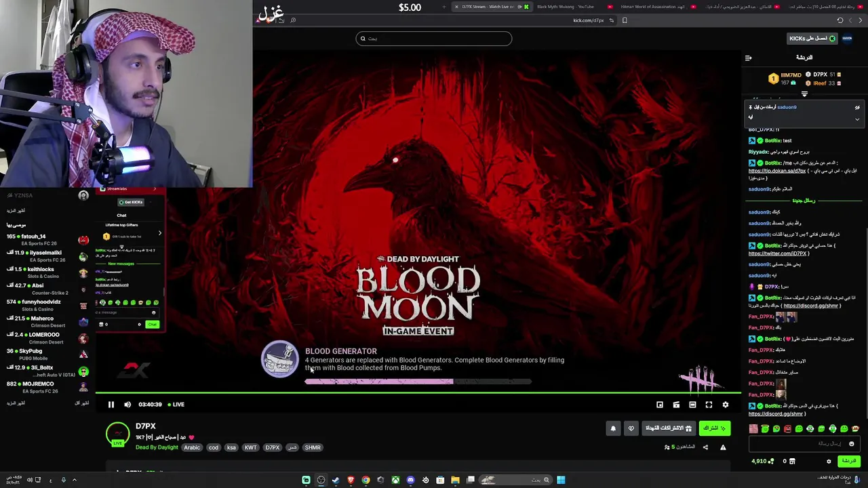Image resolution: width=868 pixels, height=488 pixels.
Task: Expand the gift leaderboard chevron
Action: 804,94
